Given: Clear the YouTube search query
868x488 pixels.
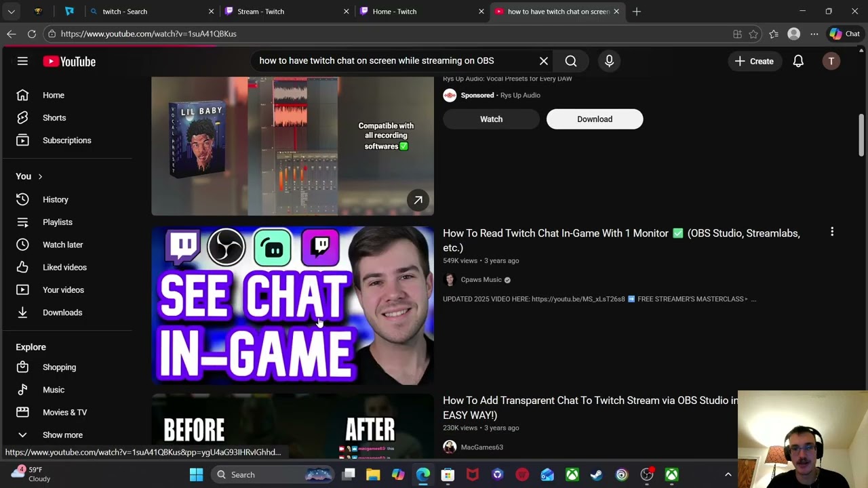Looking at the screenshot, I should tap(544, 61).
